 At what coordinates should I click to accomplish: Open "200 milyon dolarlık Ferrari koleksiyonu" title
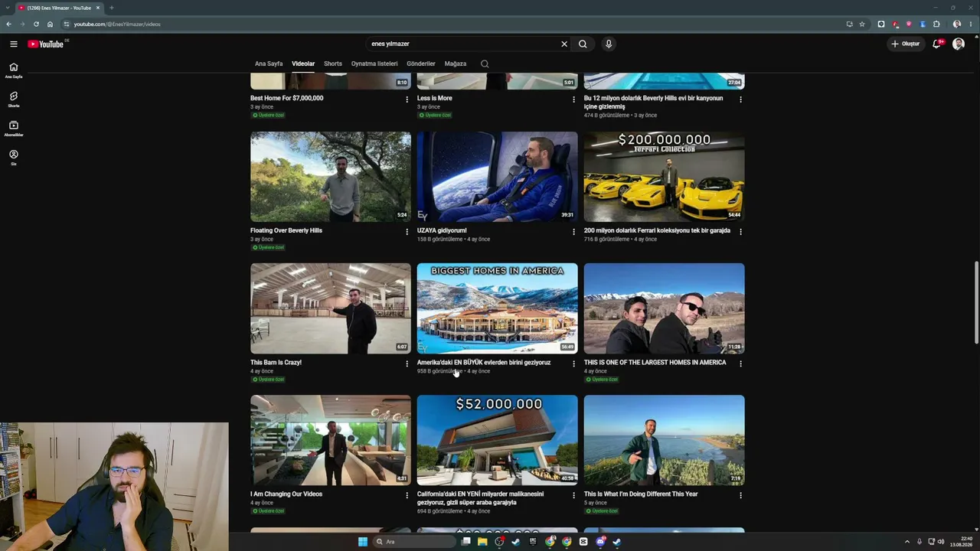coord(657,230)
